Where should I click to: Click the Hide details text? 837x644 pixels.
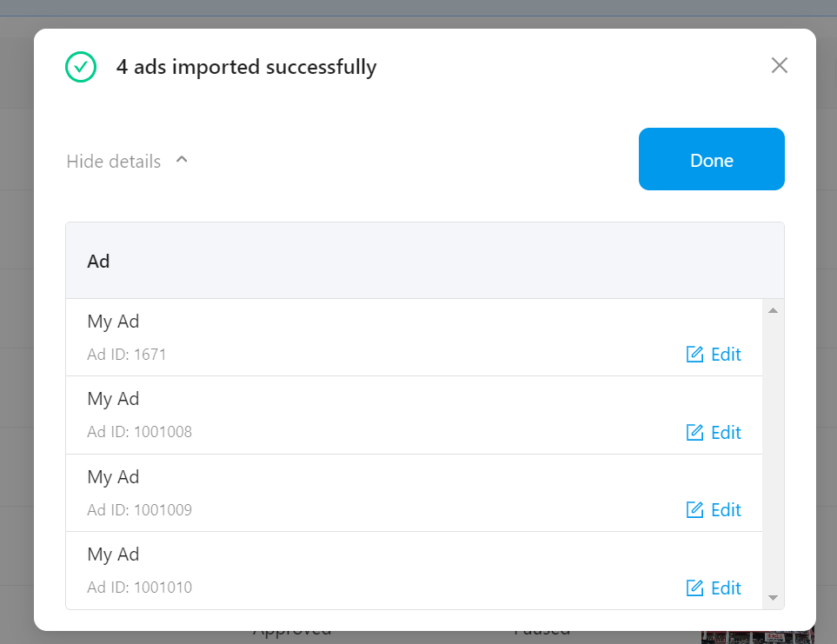(x=114, y=162)
